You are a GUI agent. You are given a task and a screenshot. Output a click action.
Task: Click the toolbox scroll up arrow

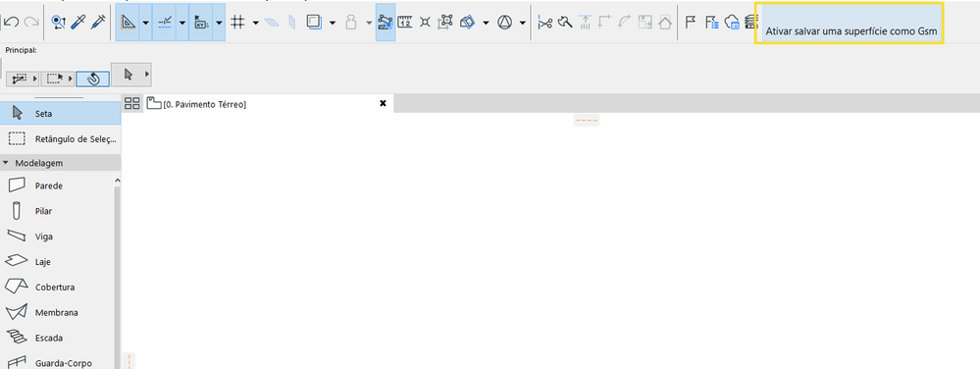point(117,181)
